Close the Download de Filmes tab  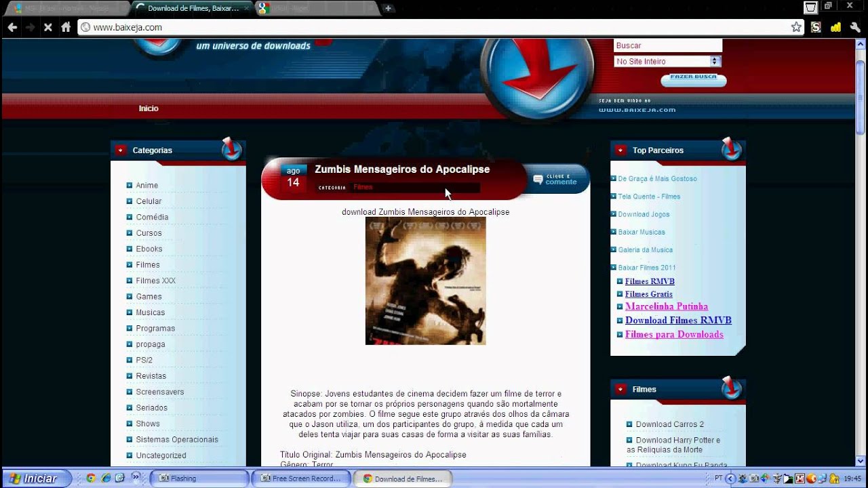click(245, 8)
